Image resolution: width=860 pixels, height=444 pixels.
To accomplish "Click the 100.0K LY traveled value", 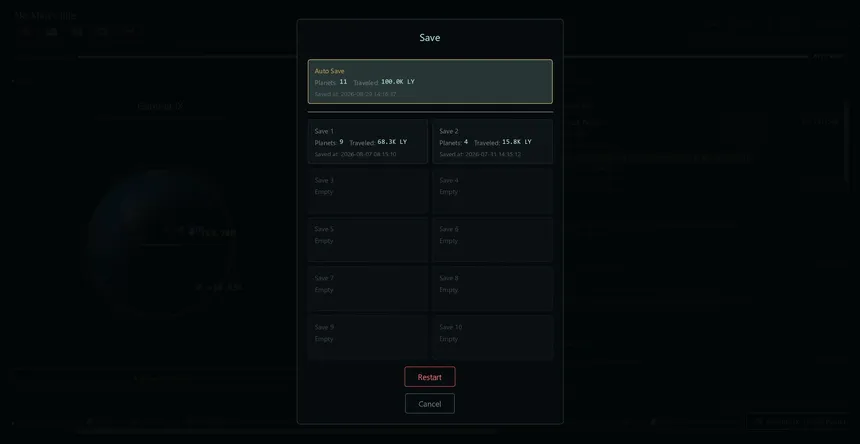I will [x=398, y=82].
